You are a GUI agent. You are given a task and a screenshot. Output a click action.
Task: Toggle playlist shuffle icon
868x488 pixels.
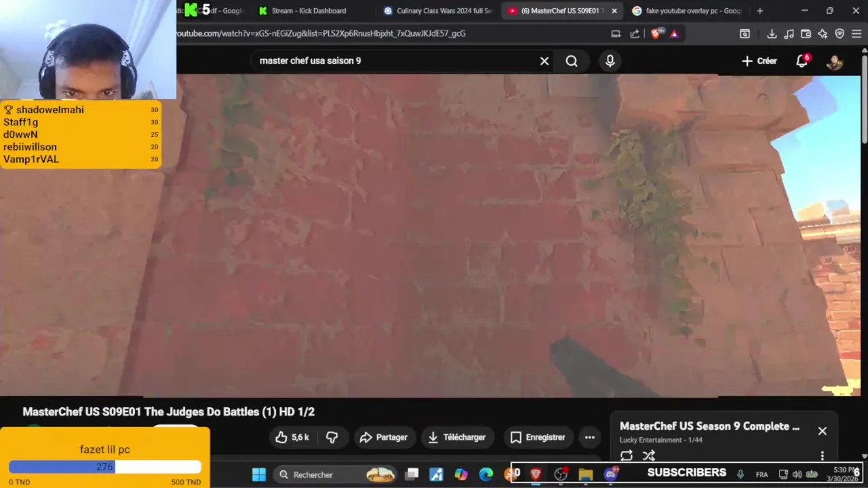click(649, 455)
